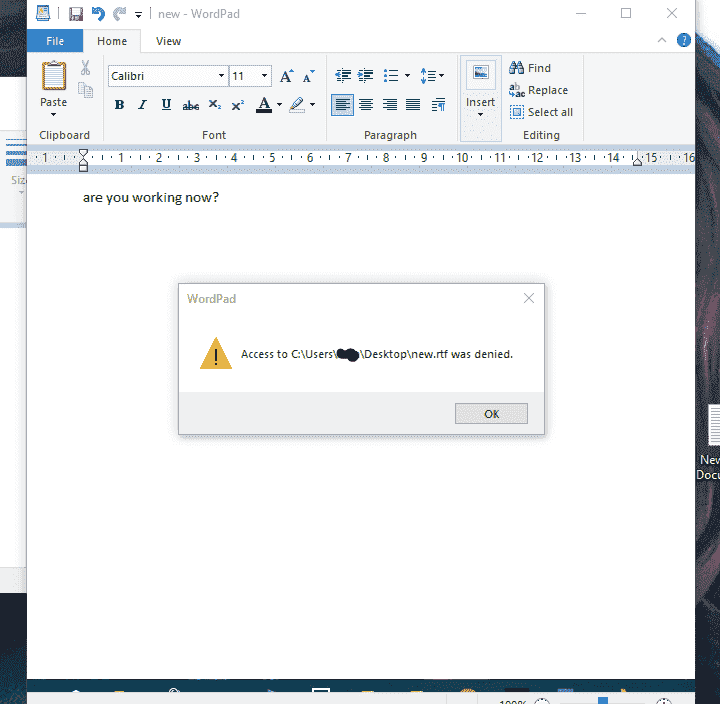Click Find in Editing group
720x704 pixels.
click(530, 68)
